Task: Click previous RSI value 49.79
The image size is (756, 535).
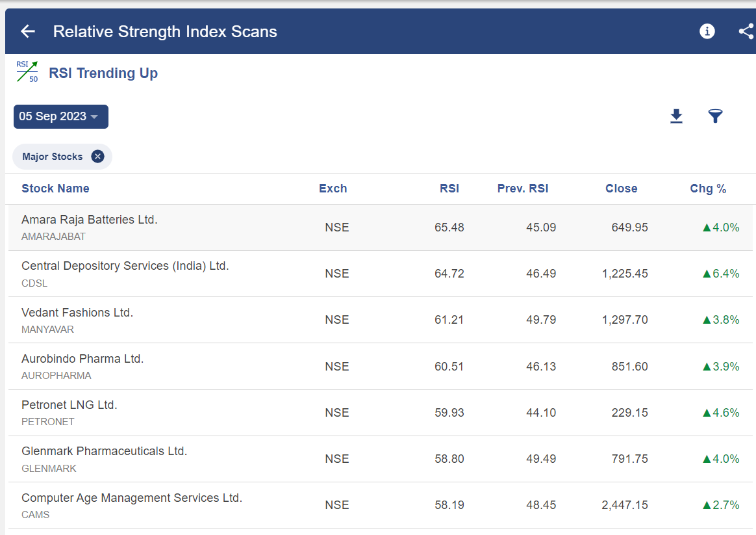Action: [x=541, y=320]
